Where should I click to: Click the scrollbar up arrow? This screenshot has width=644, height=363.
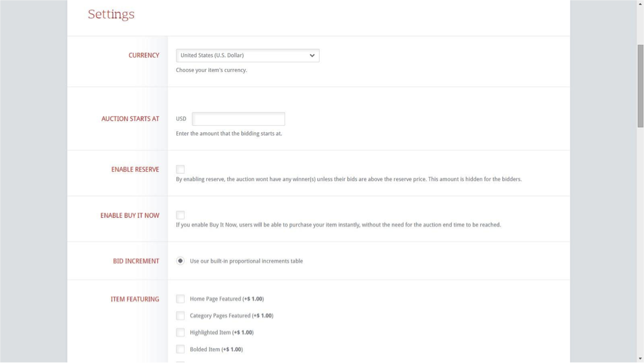click(640, 4)
